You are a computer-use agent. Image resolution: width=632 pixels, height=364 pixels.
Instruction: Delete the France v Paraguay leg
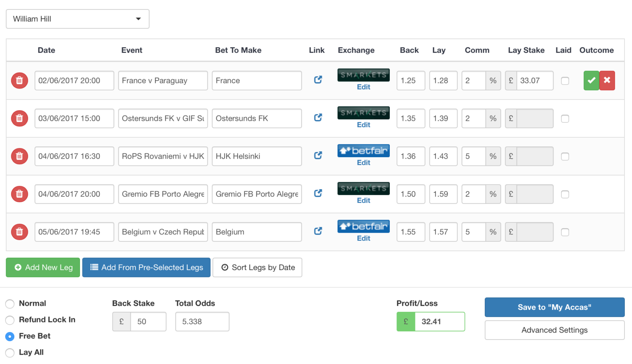pyautogui.click(x=19, y=80)
